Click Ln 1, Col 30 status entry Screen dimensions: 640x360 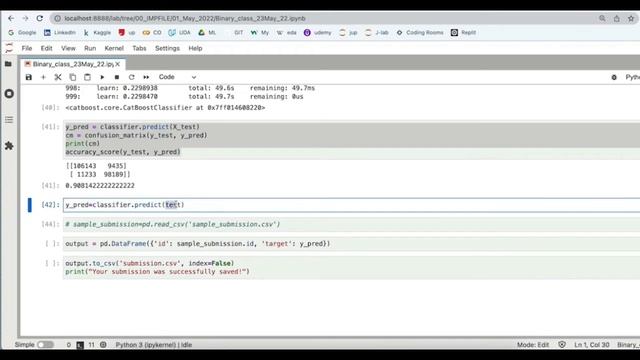(x=591, y=344)
